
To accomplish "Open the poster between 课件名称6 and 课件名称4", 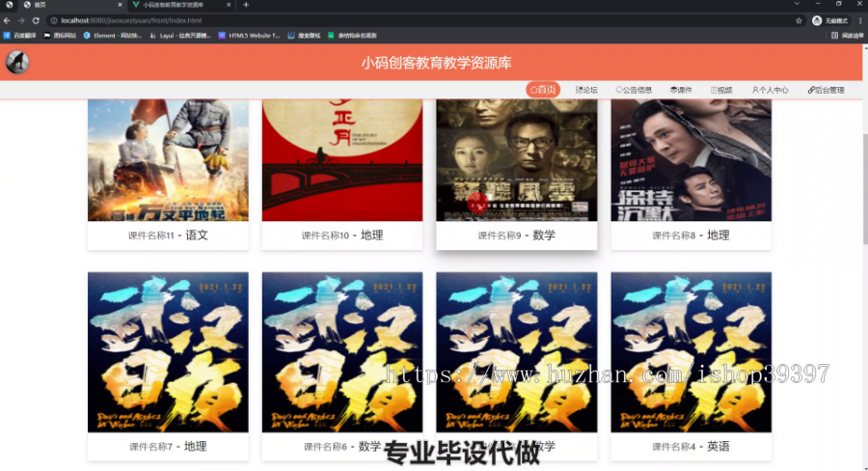I will point(517,352).
